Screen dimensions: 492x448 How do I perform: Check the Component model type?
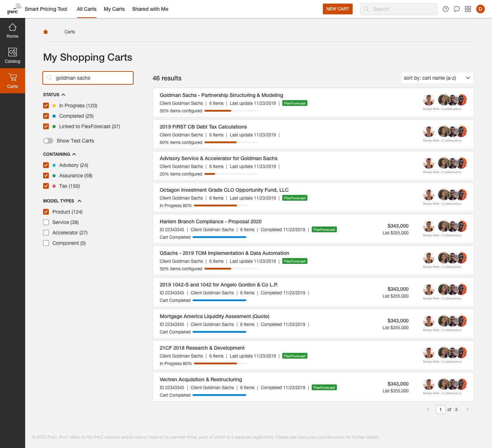46,243
